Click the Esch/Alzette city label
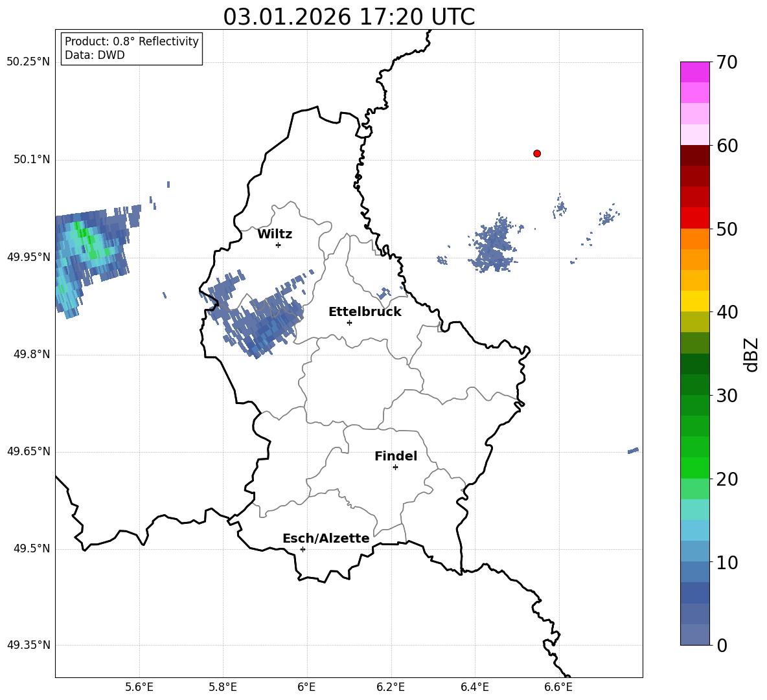 (326, 538)
